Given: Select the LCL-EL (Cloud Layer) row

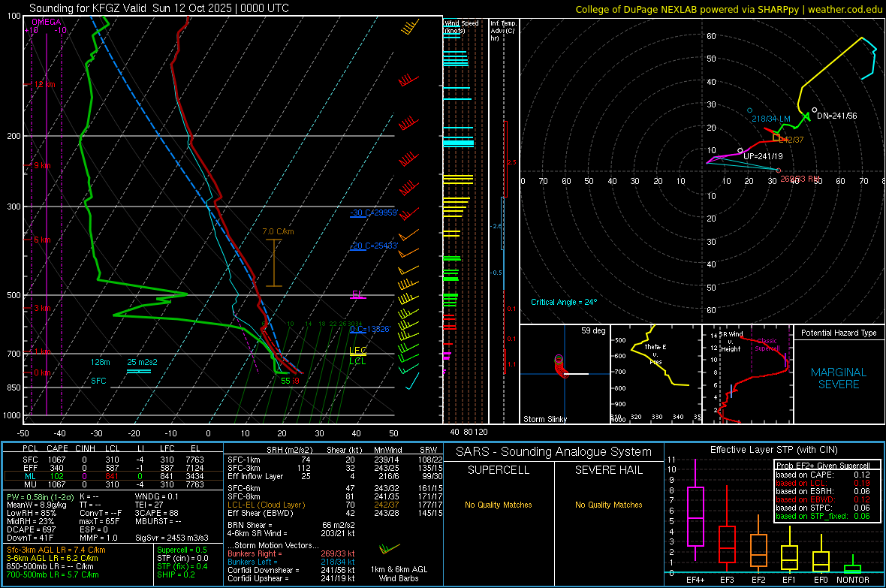Looking at the screenshot, I should [x=335, y=505].
